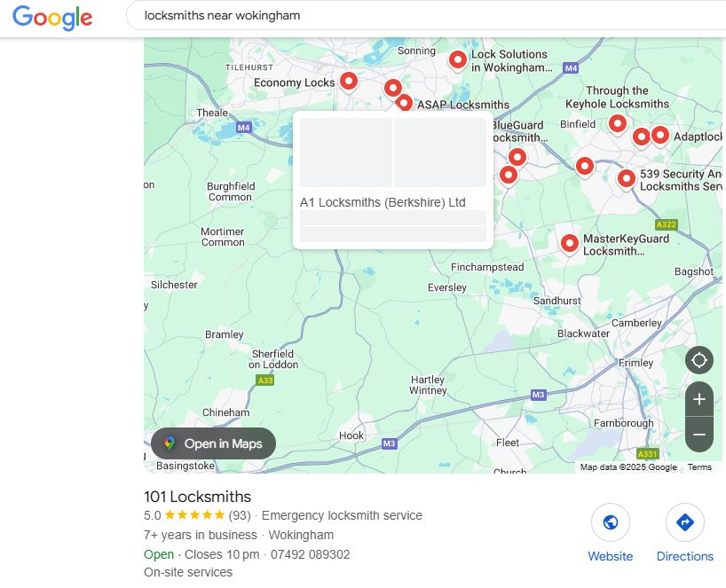Click the map Terms link
The image size is (726, 588).
click(x=699, y=466)
